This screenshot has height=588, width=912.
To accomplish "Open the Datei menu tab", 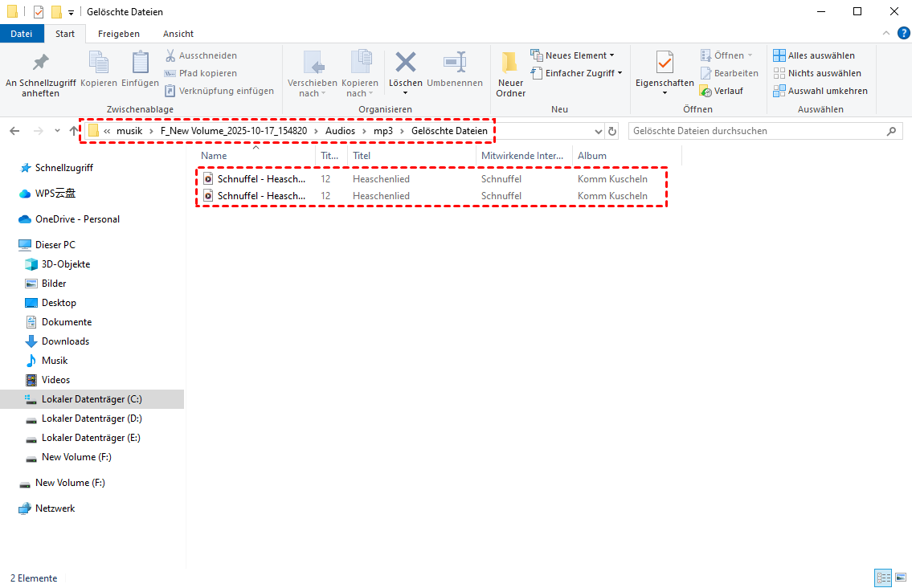I will [x=22, y=34].
